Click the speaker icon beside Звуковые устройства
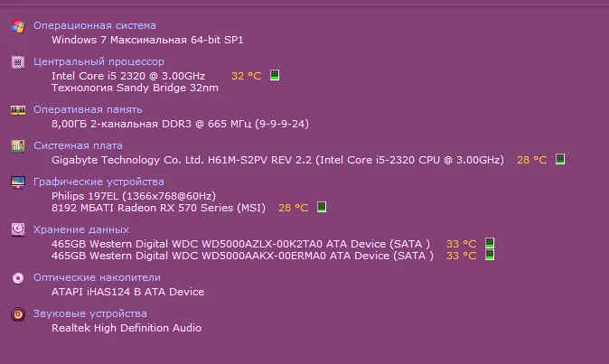The height and width of the screenshot is (364, 609). click(17, 314)
